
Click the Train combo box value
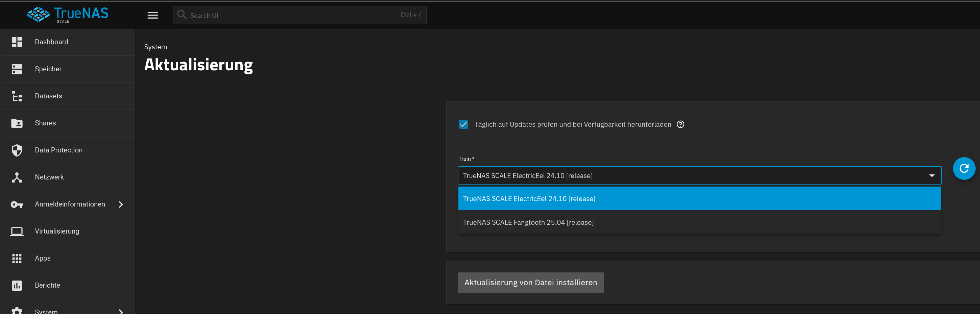pyautogui.click(x=528, y=176)
